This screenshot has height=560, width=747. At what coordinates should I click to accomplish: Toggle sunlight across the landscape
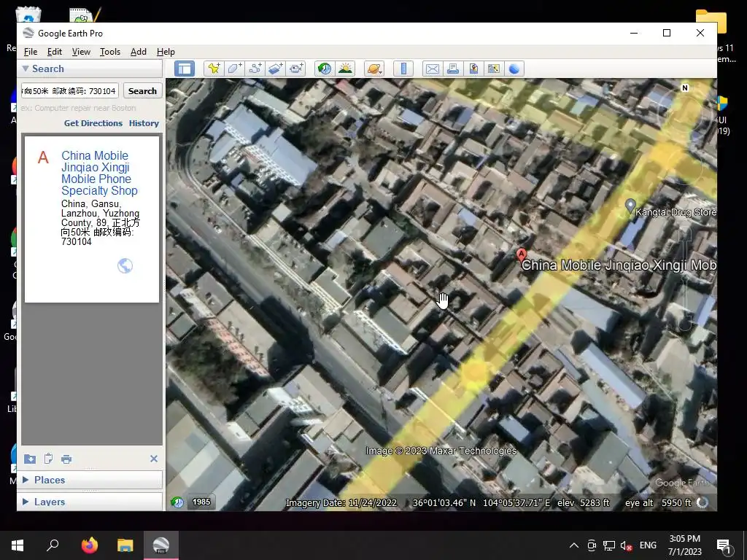pos(345,69)
